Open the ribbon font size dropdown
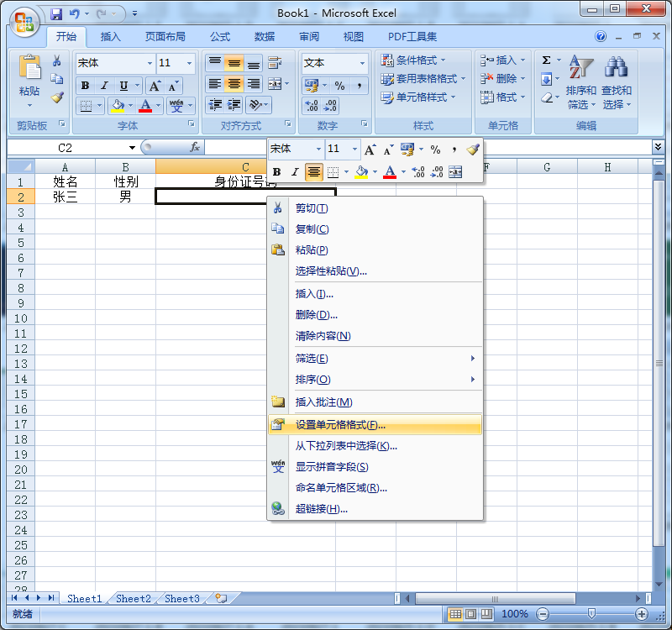 tap(189, 63)
